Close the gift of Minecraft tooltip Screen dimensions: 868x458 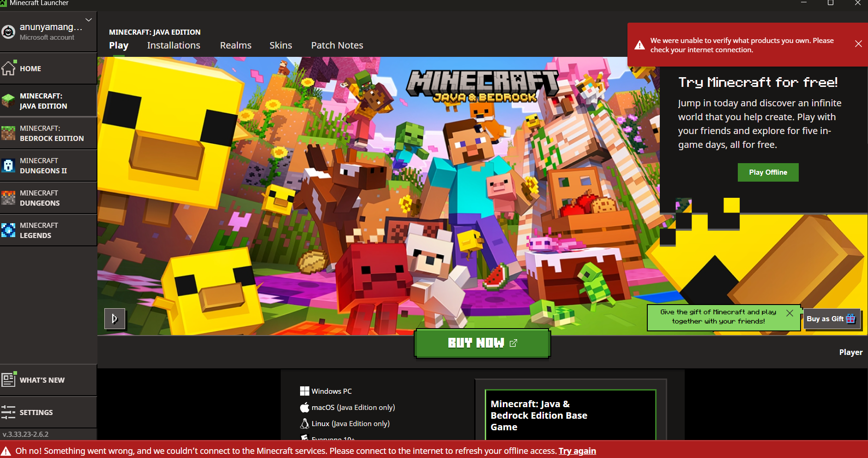tap(790, 313)
